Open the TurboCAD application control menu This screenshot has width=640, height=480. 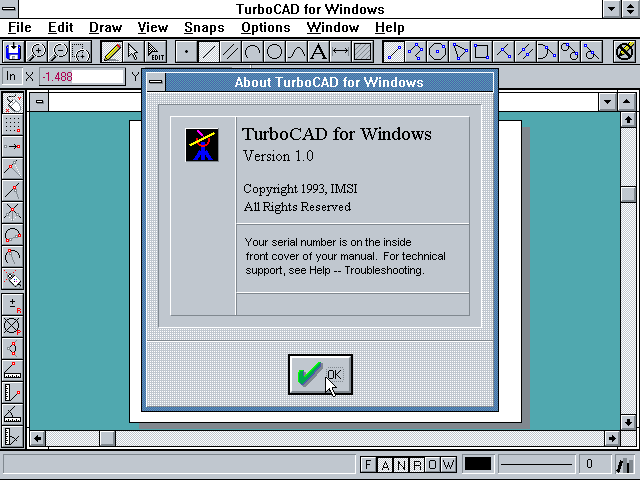coord(9,9)
